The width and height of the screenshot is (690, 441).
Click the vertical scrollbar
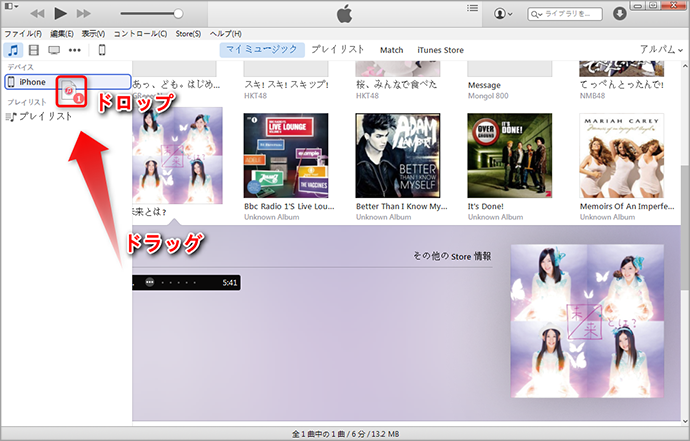click(x=685, y=228)
